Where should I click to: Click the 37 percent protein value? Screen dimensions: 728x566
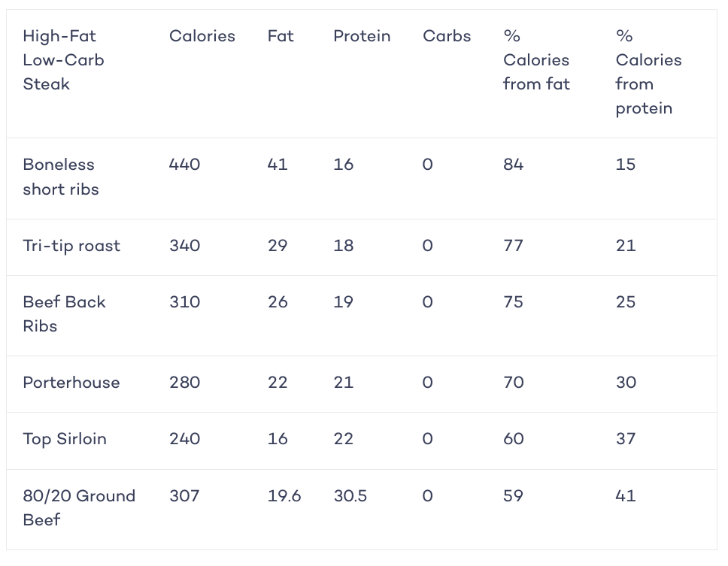pos(626,439)
